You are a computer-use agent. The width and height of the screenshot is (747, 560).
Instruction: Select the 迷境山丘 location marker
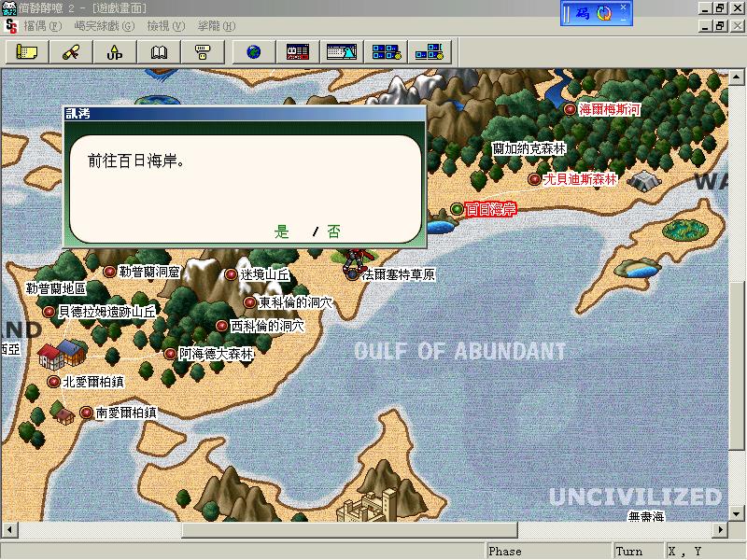tap(231, 274)
